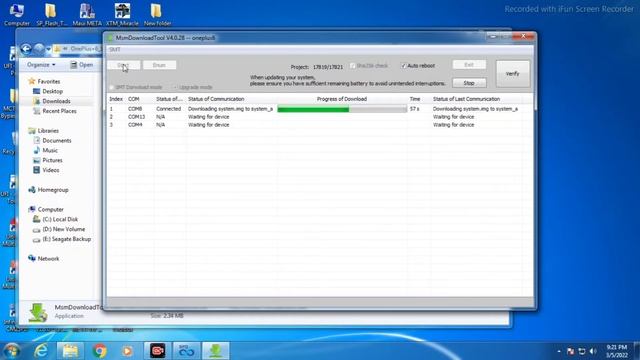
Task: Click the Progress of Download column header
Action: point(342,99)
